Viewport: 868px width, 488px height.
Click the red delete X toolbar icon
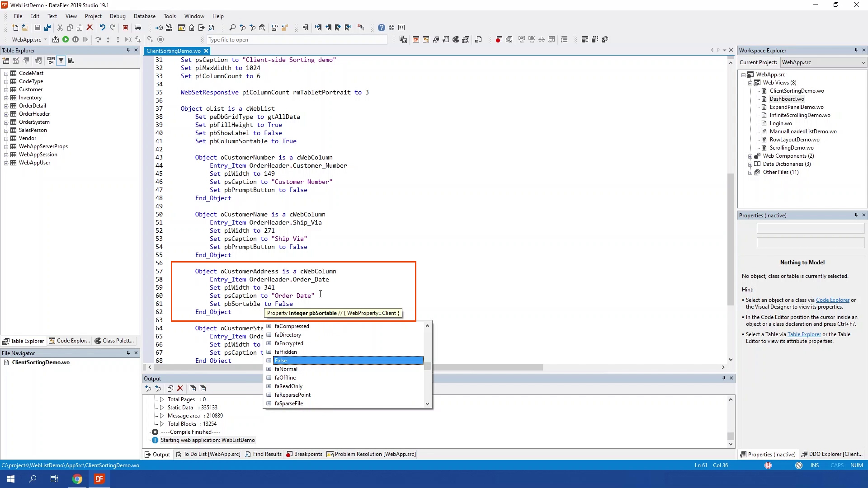tap(90, 28)
